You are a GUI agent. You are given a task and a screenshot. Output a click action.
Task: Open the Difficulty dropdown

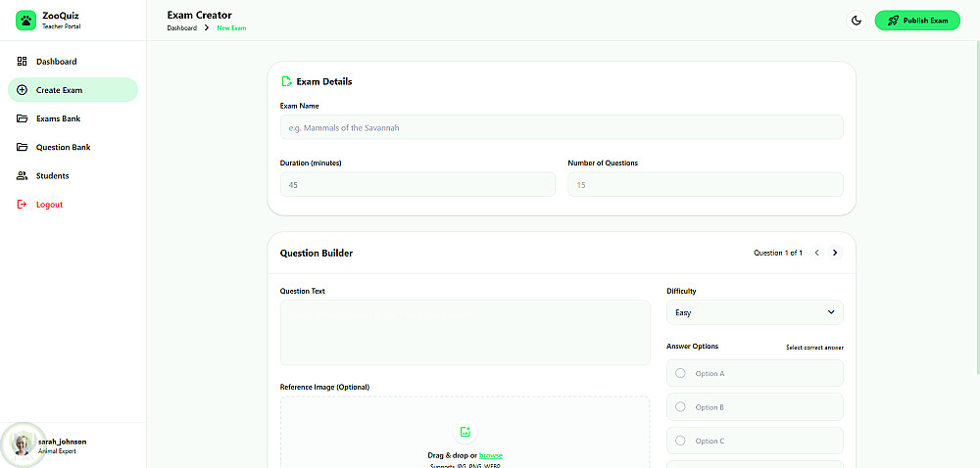click(x=755, y=312)
